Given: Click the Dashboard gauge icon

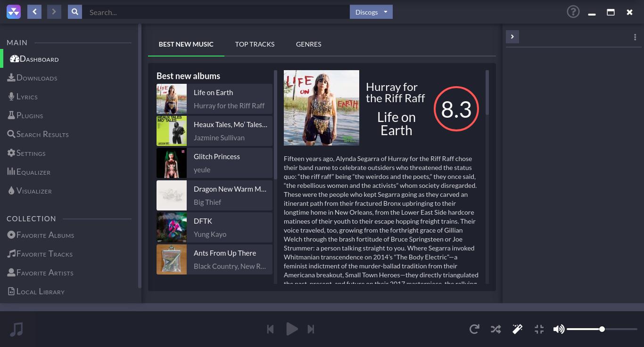Looking at the screenshot, I should point(14,59).
